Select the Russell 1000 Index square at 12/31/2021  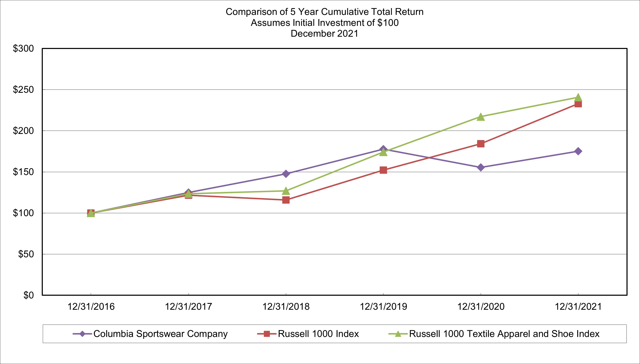(x=578, y=104)
